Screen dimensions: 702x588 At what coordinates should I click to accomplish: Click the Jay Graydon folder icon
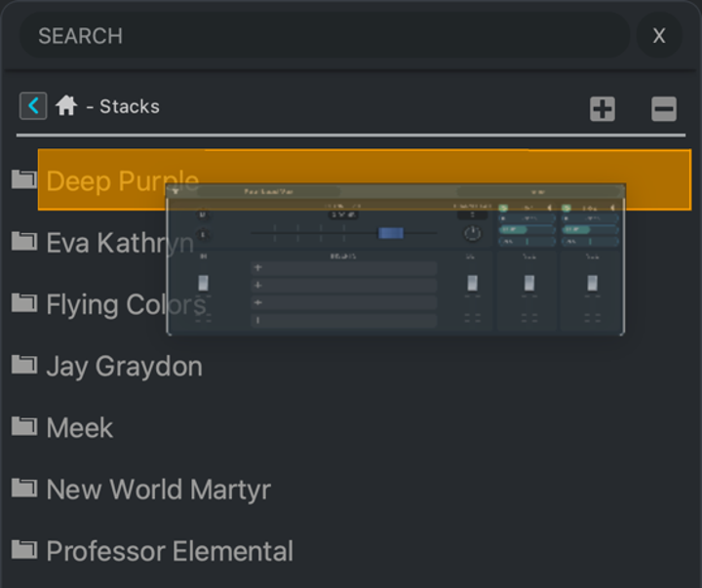click(23, 366)
